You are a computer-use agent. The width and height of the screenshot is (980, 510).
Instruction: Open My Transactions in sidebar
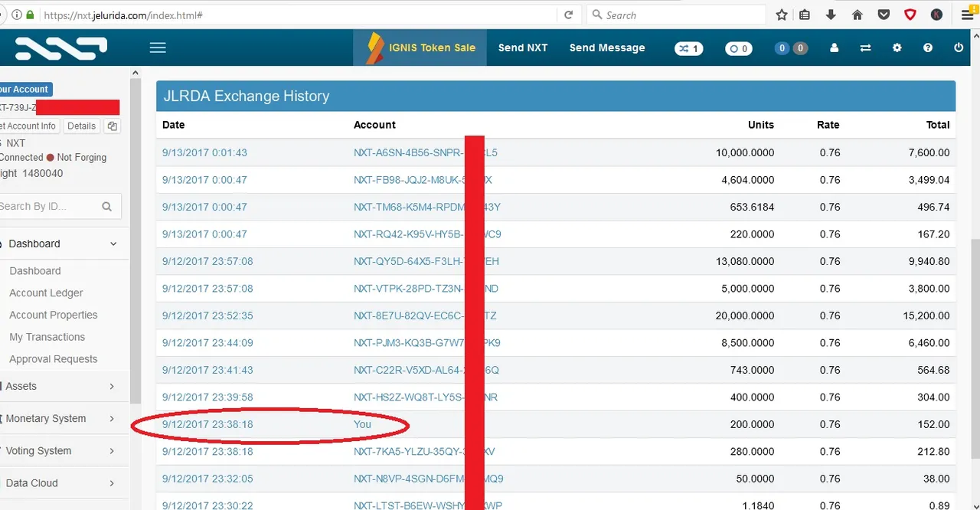coord(47,337)
